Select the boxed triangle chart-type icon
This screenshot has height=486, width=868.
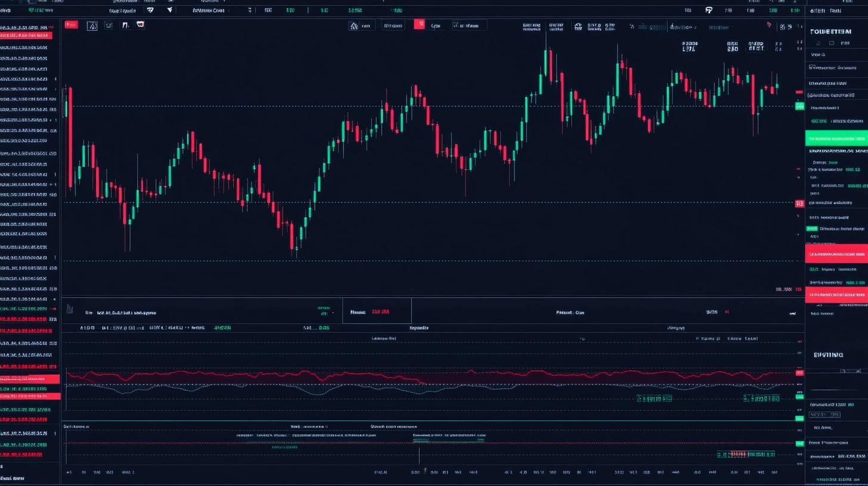[x=92, y=26]
